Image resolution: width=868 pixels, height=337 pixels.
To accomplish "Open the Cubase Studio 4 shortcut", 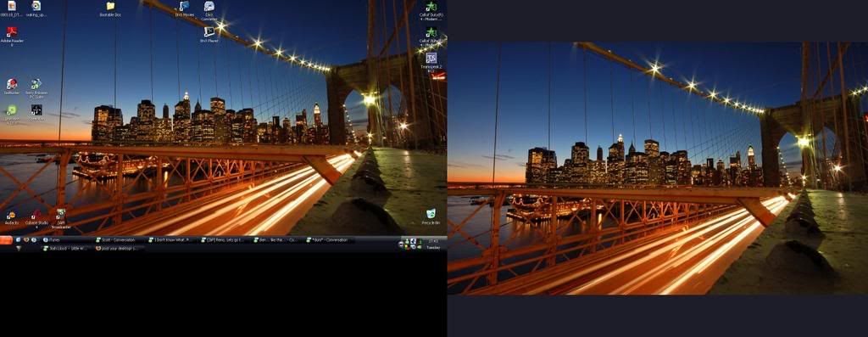I will click(x=36, y=219).
